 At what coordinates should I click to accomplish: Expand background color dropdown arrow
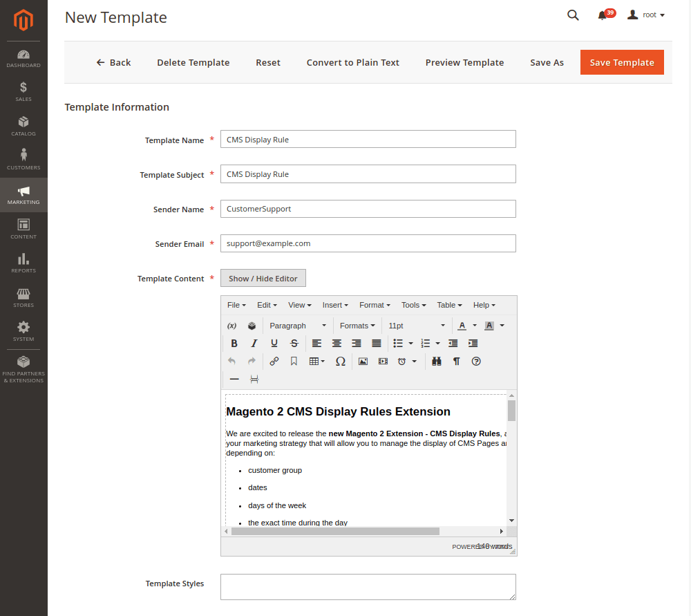[x=502, y=326]
